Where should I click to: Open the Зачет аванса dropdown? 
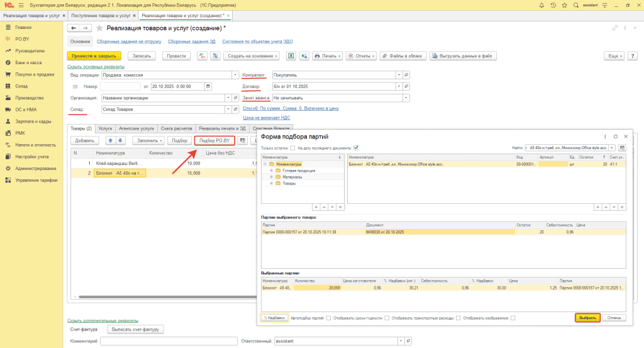(406, 98)
